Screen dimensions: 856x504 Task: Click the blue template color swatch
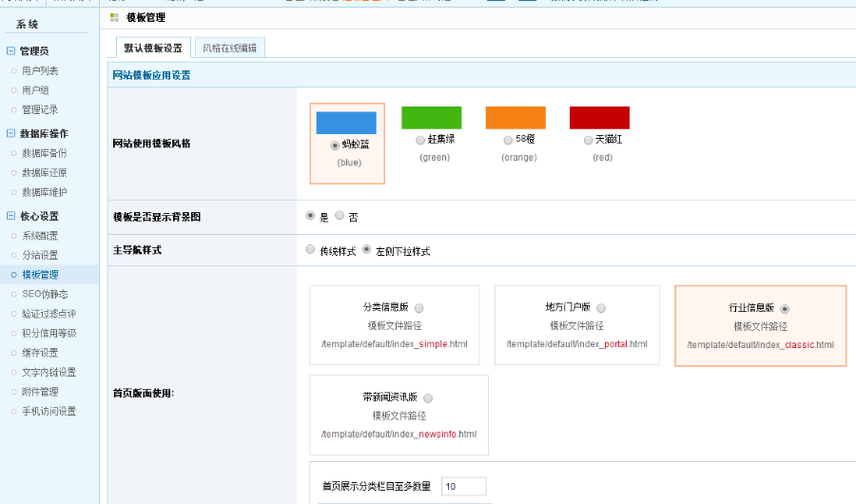click(346, 123)
